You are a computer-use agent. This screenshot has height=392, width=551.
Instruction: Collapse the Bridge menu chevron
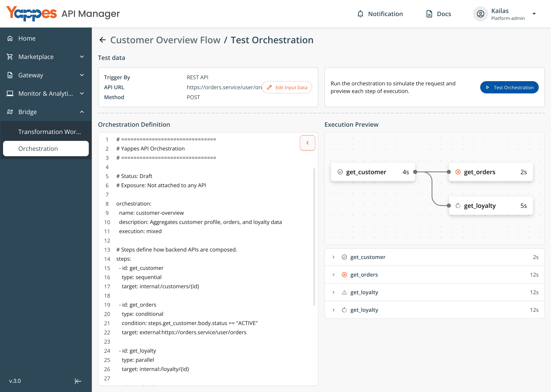(82, 112)
